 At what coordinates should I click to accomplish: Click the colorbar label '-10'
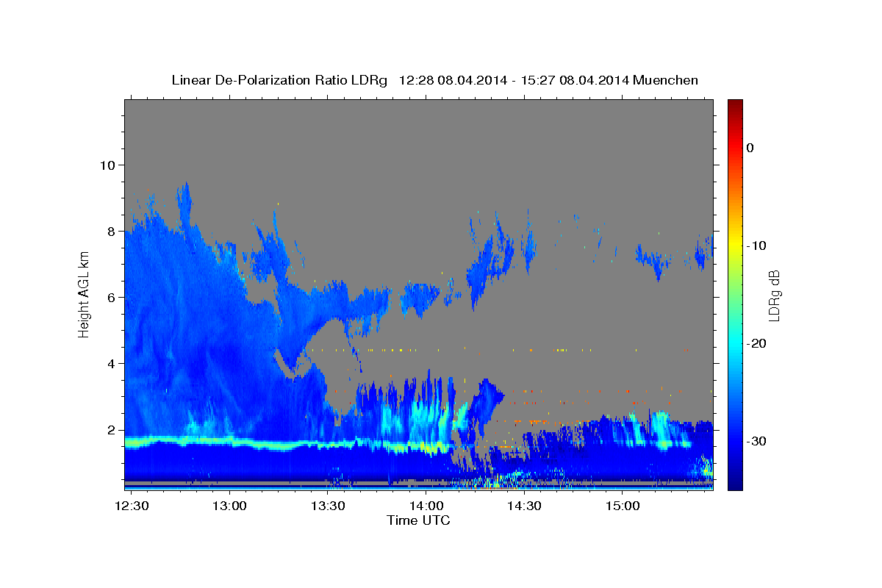pyautogui.click(x=757, y=245)
